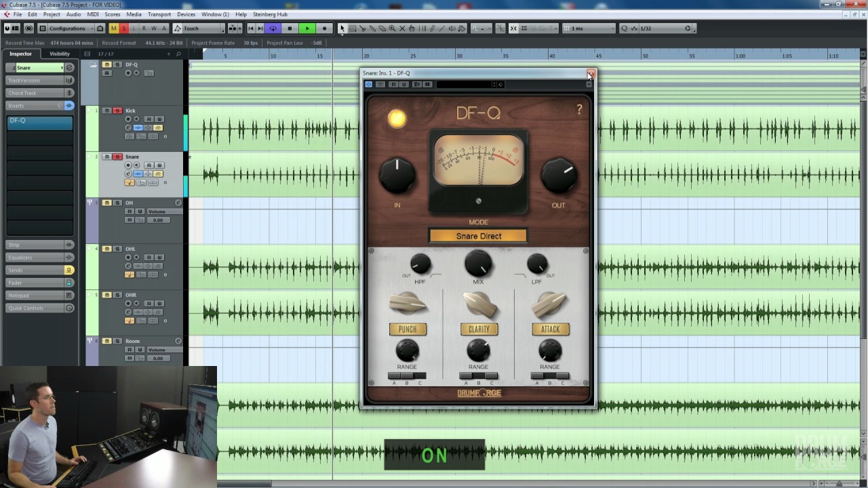Open the track list search magnifier
This screenshot has height=488, width=868.
(178, 54)
